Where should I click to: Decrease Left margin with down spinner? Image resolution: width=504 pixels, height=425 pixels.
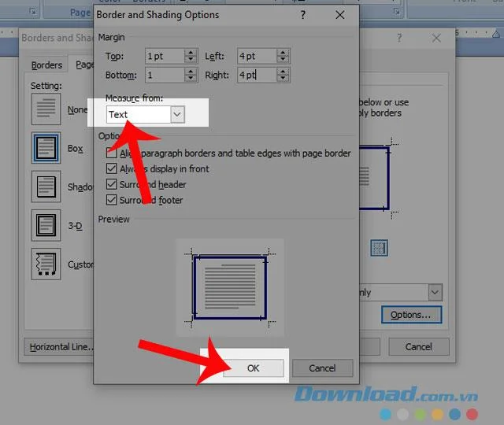tap(283, 60)
